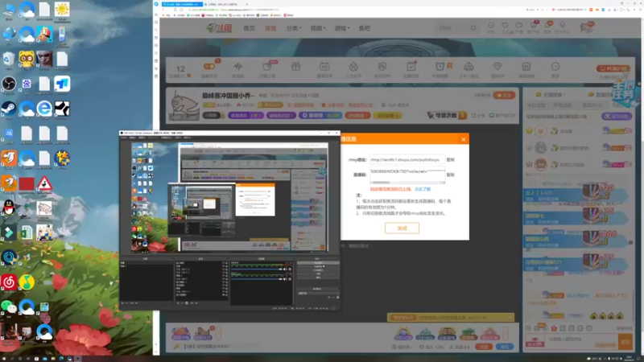644x362 pixels.
Task: Launch Internet Explorer from the desktop
Action: point(44,109)
